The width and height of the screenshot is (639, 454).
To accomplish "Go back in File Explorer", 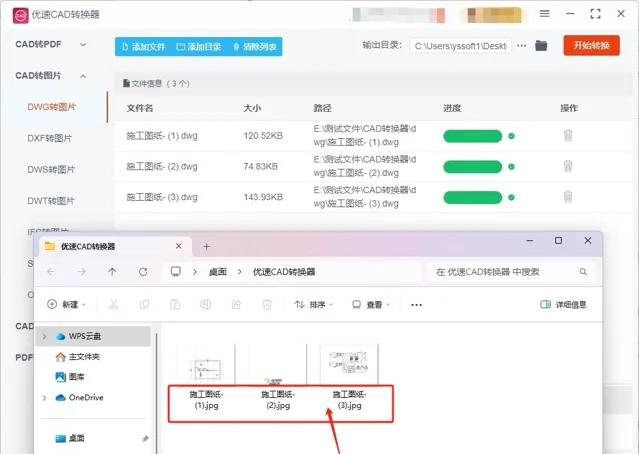I will click(x=51, y=272).
